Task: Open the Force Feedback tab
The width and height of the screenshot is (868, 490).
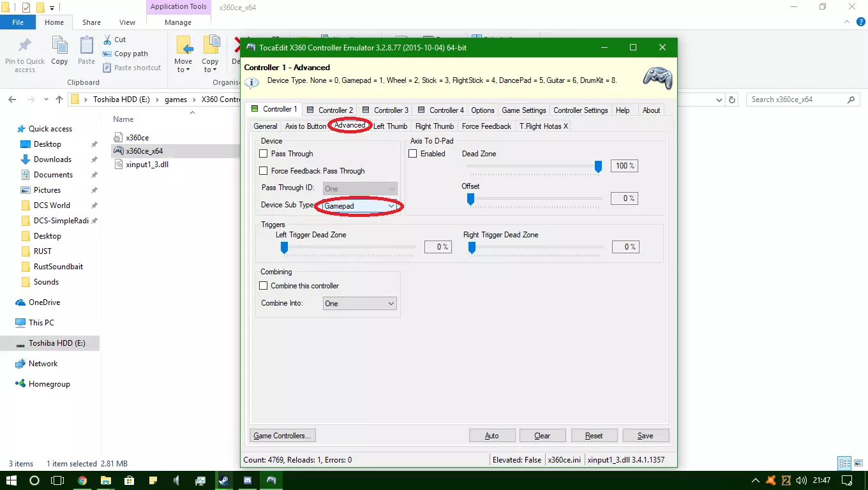Action: coord(486,126)
